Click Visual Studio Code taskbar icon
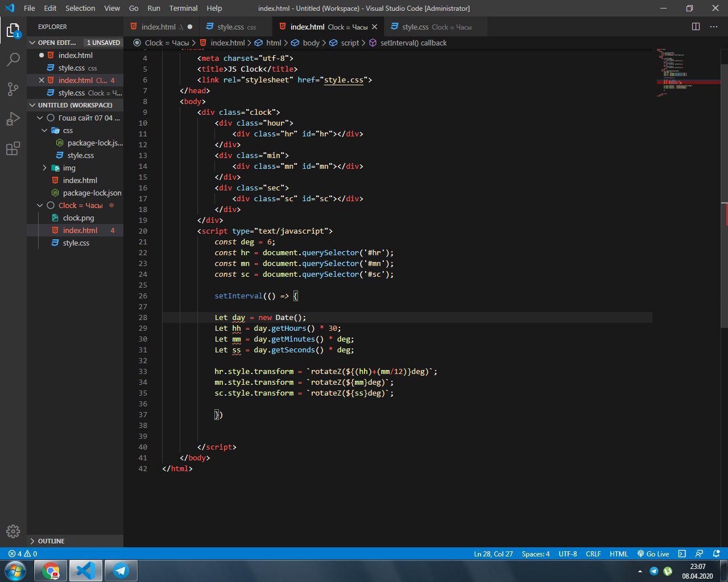 click(86, 571)
